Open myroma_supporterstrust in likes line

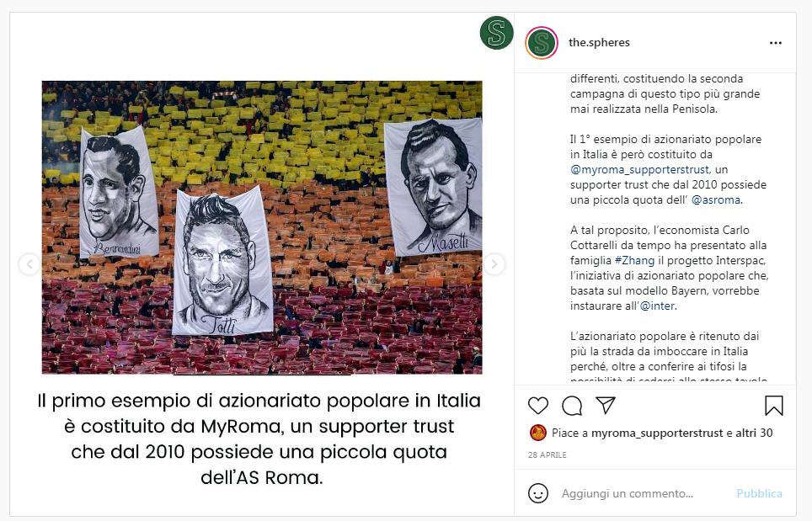point(657,433)
